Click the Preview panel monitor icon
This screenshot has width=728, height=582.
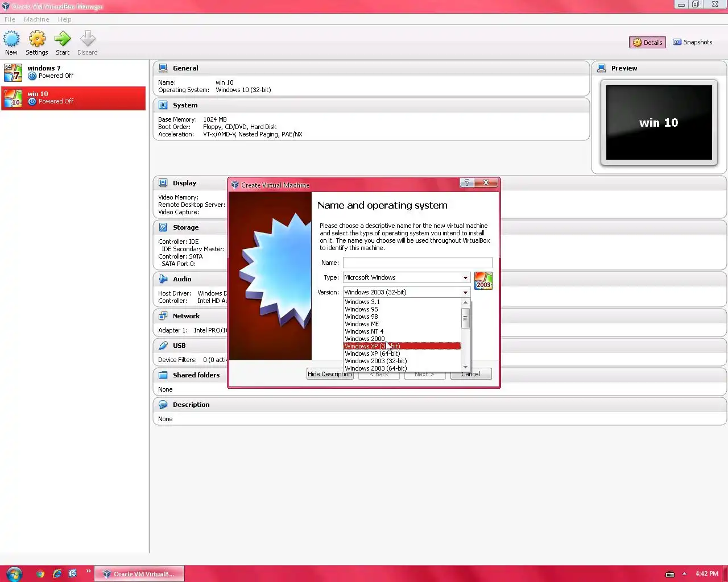point(602,68)
